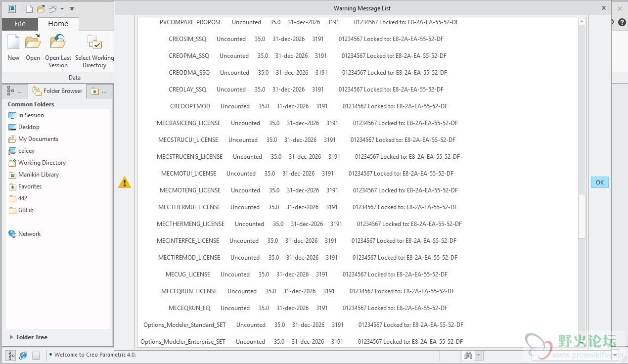Toggle navigator display icon in status bar

11,355
